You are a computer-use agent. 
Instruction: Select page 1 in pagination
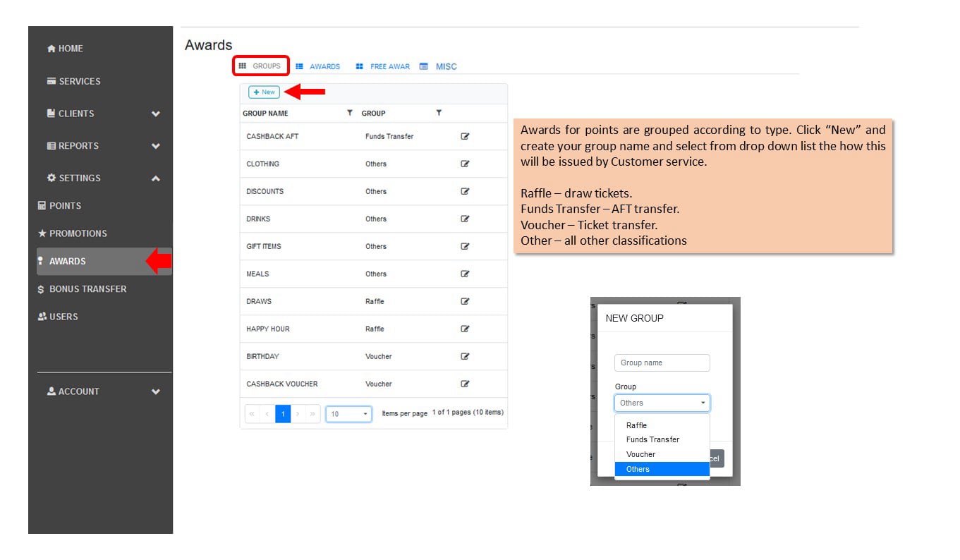pyautogui.click(x=283, y=413)
